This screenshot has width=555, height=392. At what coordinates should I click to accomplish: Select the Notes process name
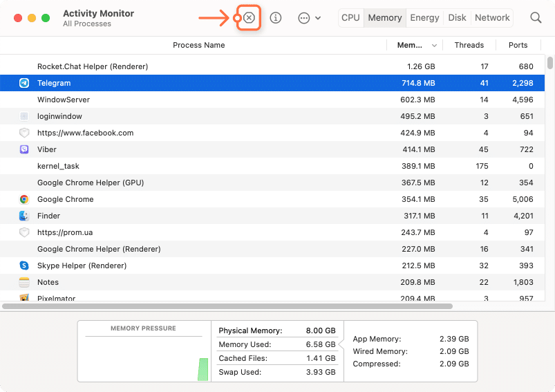click(x=48, y=282)
